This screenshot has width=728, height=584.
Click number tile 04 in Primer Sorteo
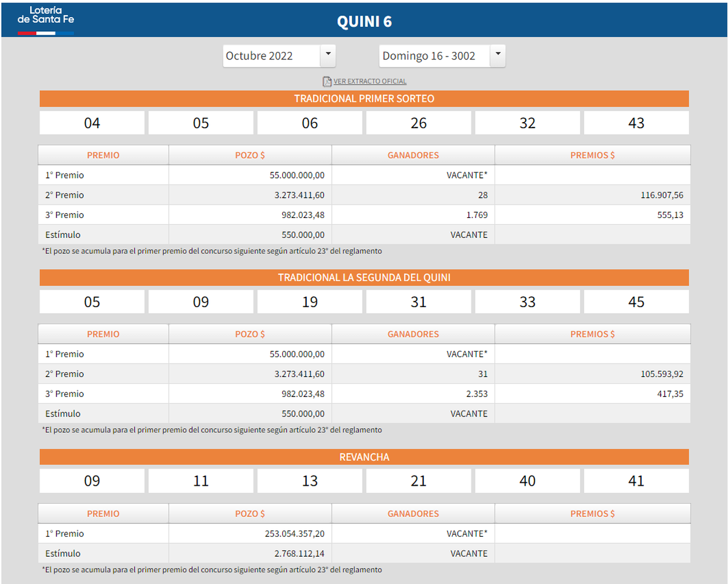tap(92, 122)
